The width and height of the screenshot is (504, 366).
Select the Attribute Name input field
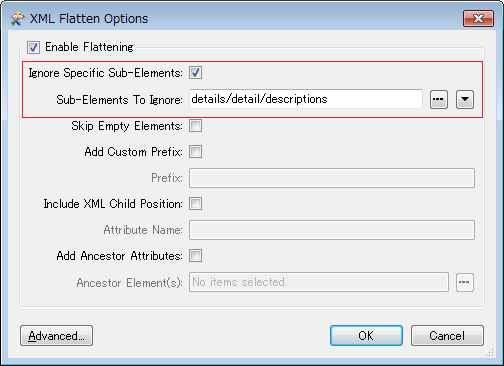pos(332,230)
